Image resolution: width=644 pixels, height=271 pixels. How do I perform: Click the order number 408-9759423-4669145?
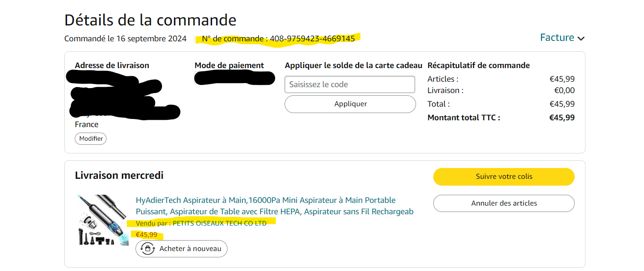point(312,39)
